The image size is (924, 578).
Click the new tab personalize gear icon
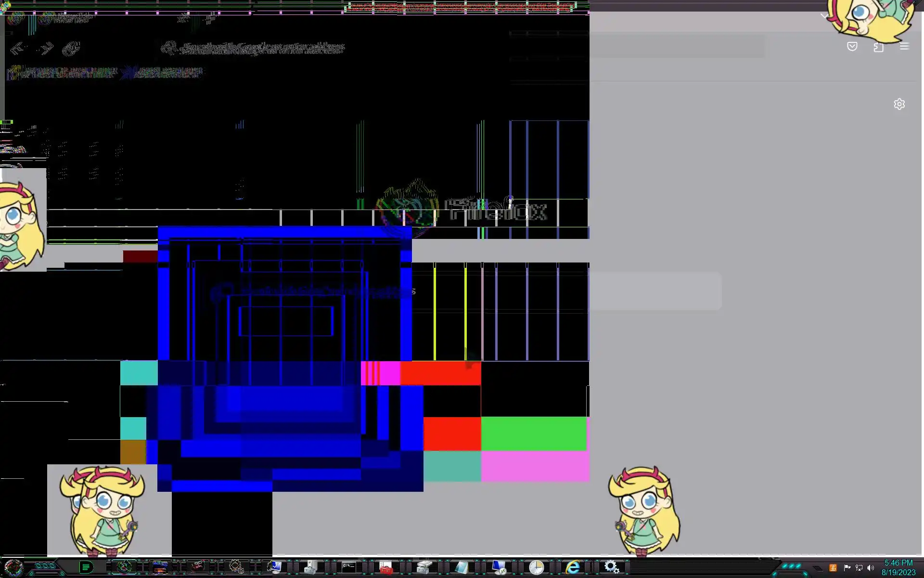point(899,104)
